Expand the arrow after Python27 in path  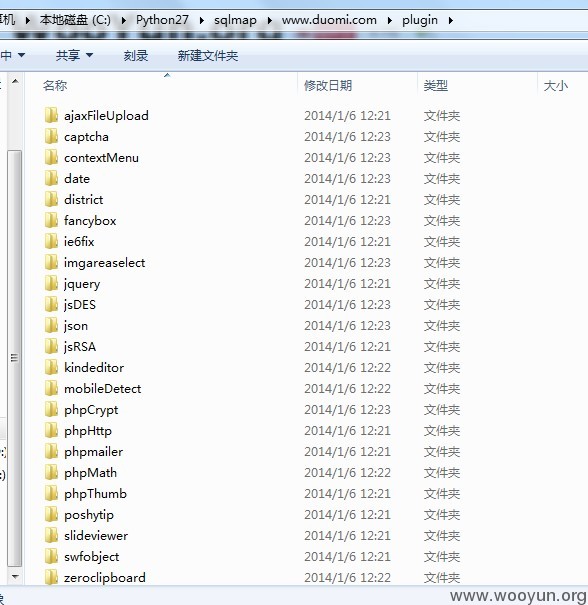click(x=202, y=20)
